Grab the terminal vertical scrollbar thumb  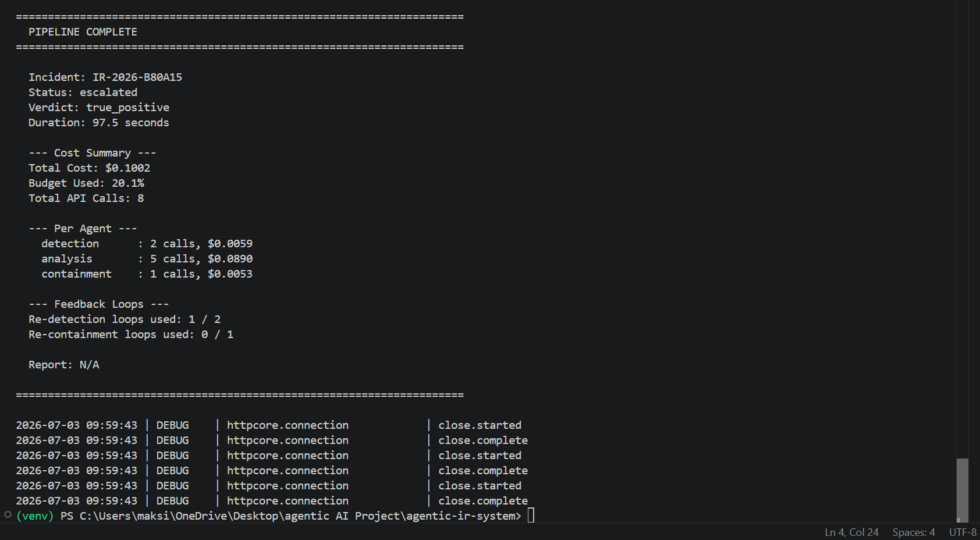point(963,490)
